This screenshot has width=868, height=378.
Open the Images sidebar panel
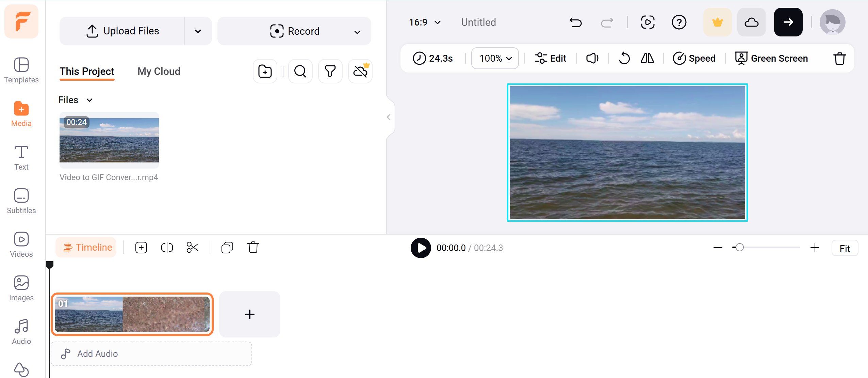point(21,288)
